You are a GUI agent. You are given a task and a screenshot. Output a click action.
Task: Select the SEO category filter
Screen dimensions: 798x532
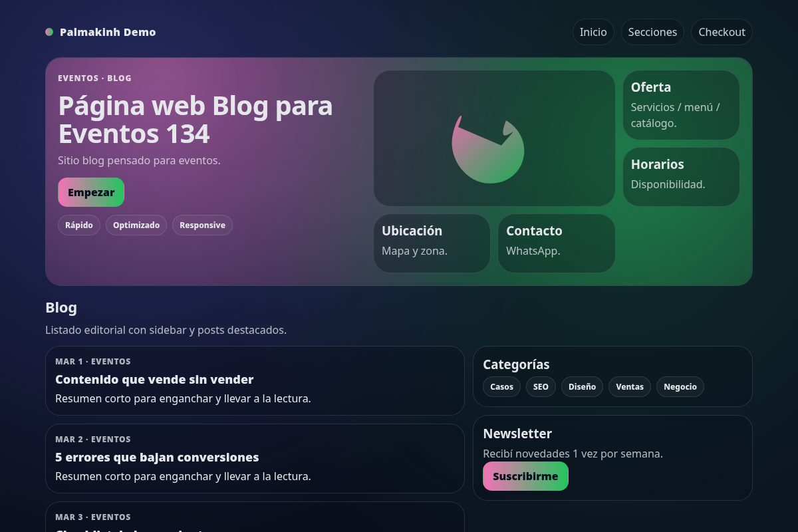541,386
